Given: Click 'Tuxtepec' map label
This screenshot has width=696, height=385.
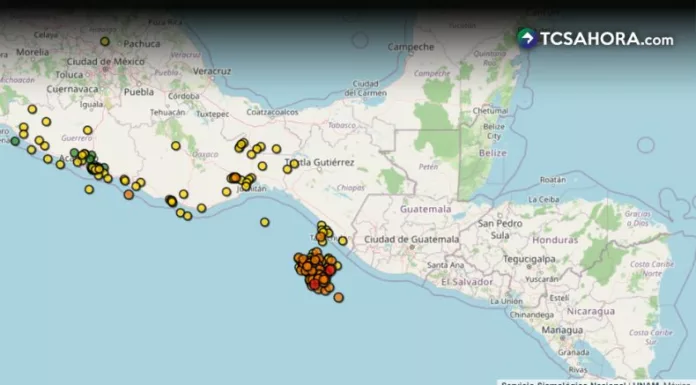Looking at the screenshot, I should [213, 114].
